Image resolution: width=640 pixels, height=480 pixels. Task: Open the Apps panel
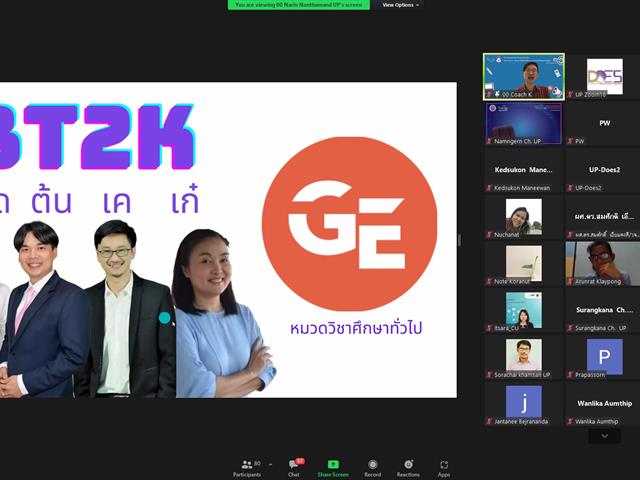[x=444, y=468]
